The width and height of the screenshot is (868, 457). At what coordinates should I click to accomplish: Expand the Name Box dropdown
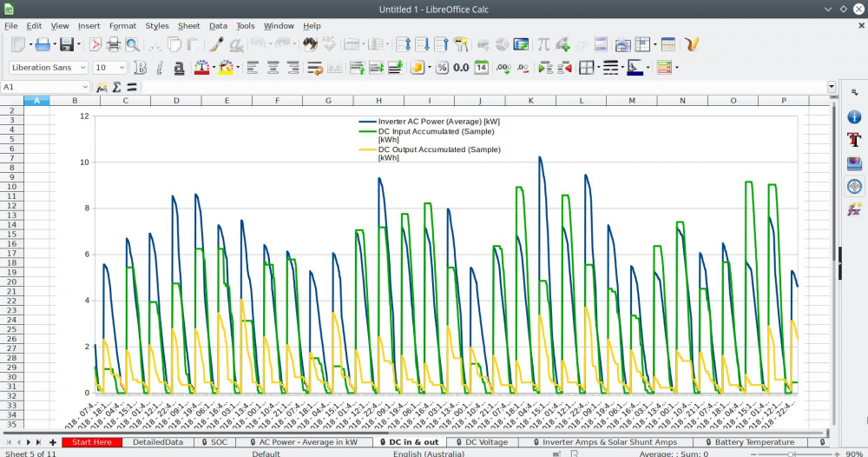(x=85, y=87)
